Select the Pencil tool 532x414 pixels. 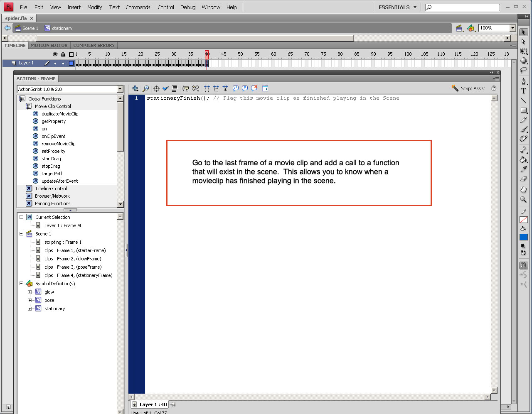(x=523, y=120)
